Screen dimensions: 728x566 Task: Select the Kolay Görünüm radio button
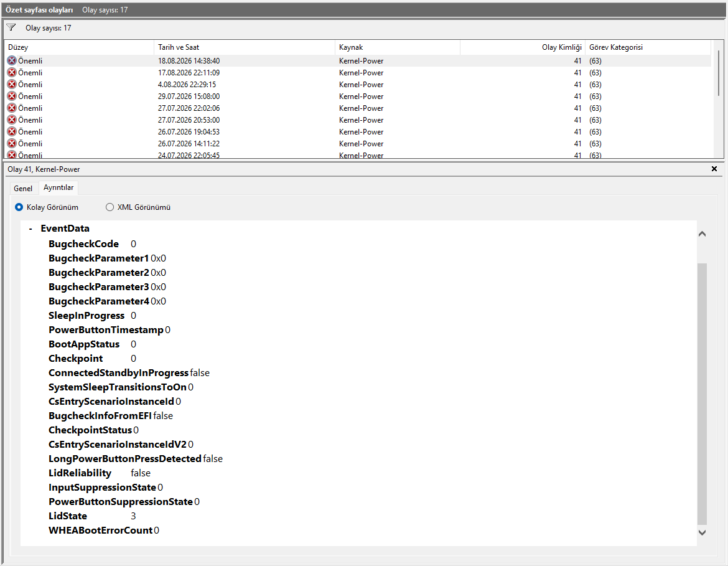[x=19, y=207]
